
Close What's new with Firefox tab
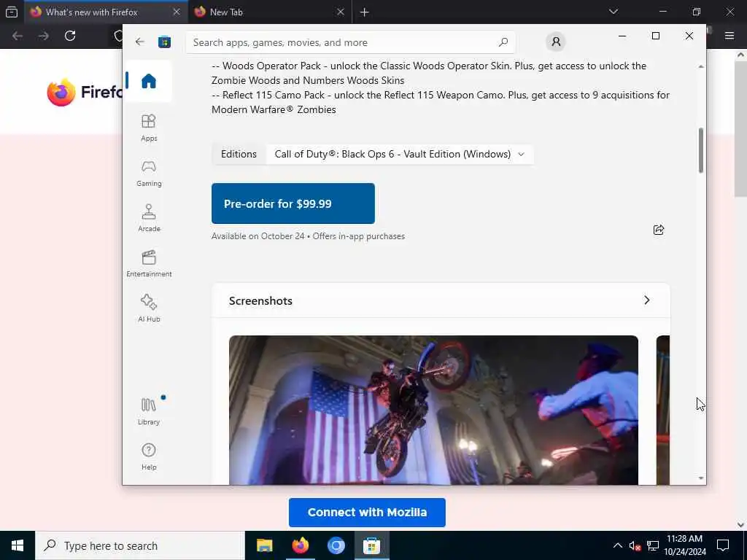177,12
